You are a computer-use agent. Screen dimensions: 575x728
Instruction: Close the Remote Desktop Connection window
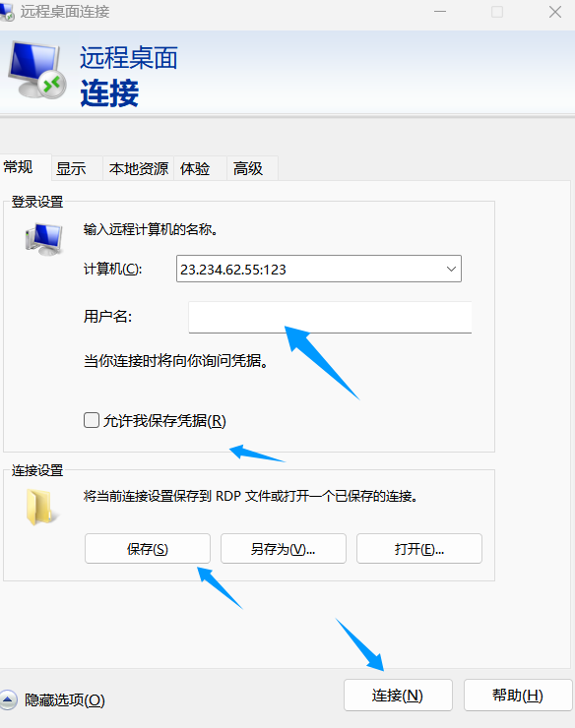(555, 12)
